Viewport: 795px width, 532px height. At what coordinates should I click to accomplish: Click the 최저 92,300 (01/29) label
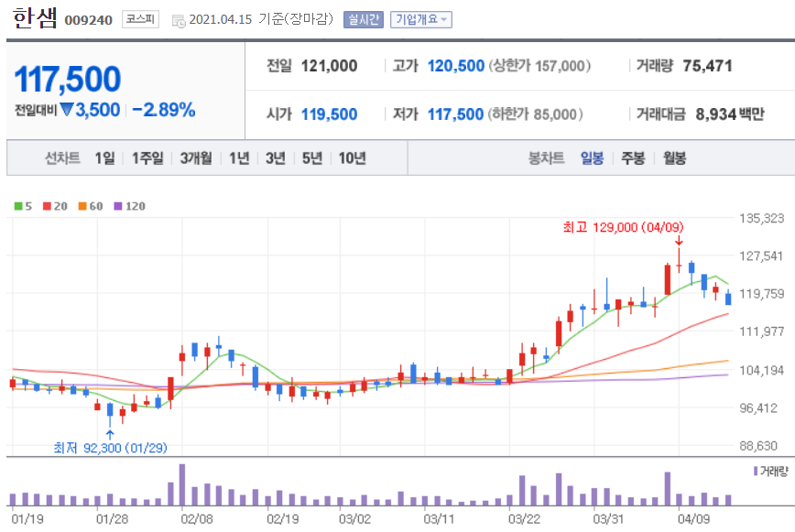110,448
